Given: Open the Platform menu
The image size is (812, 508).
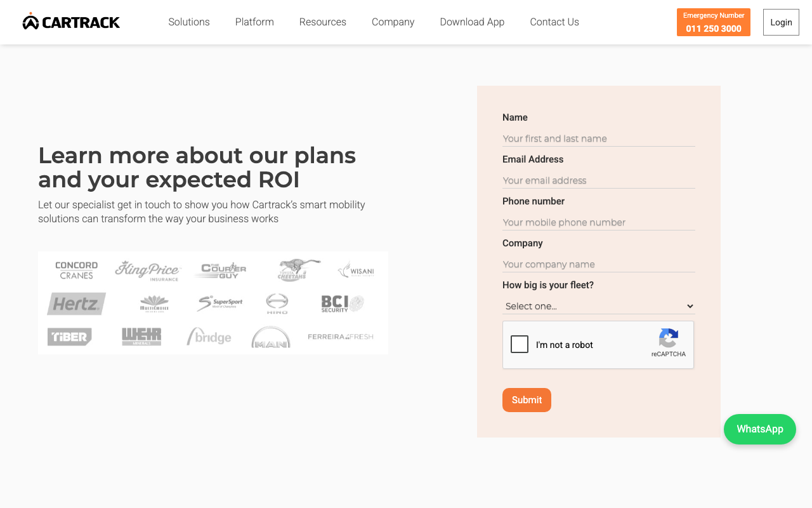Looking at the screenshot, I should (254, 22).
